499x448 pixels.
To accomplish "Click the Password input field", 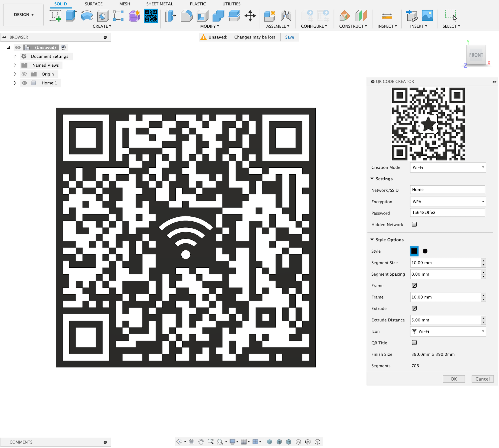I will click(447, 213).
